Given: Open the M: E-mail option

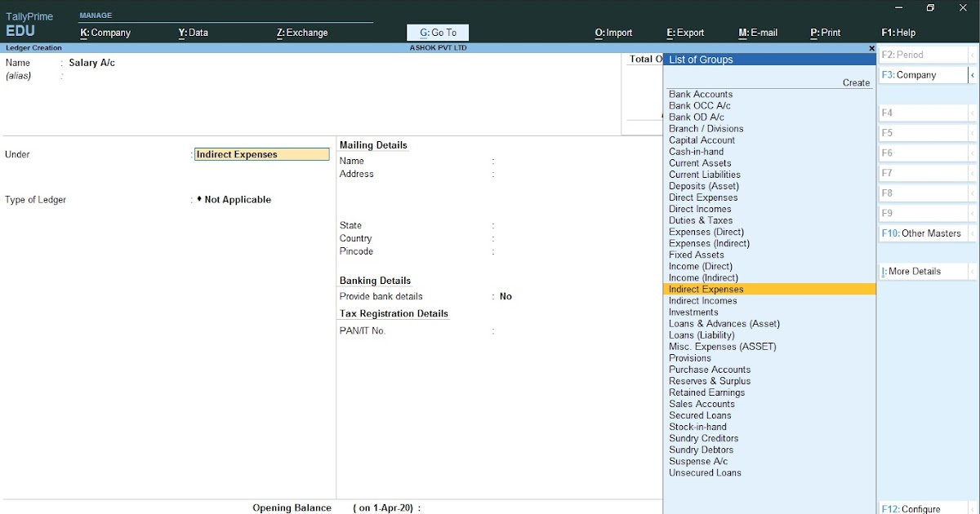Looking at the screenshot, I should [758, 33].
